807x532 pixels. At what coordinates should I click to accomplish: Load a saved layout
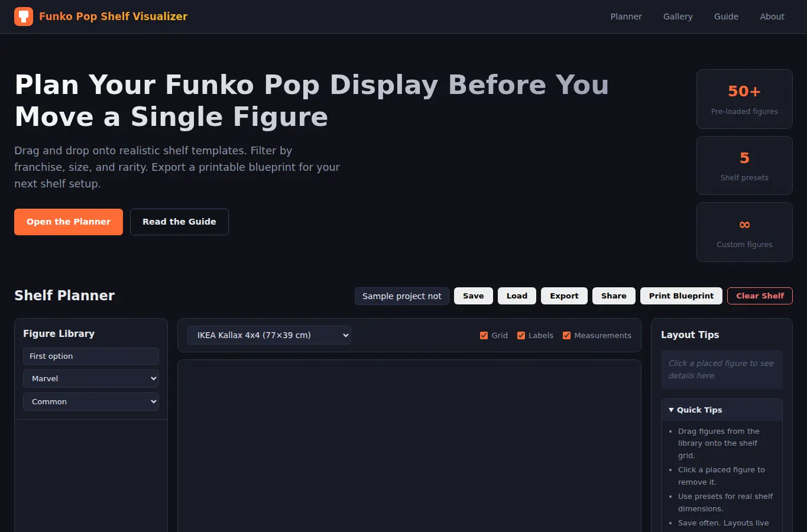pyautogui.click(x=517, y=296)
